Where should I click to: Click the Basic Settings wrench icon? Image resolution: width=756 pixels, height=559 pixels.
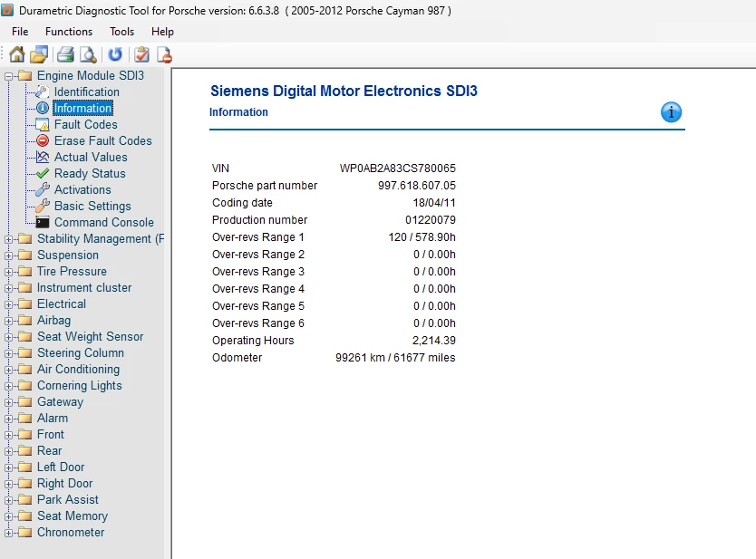(43, 206)
